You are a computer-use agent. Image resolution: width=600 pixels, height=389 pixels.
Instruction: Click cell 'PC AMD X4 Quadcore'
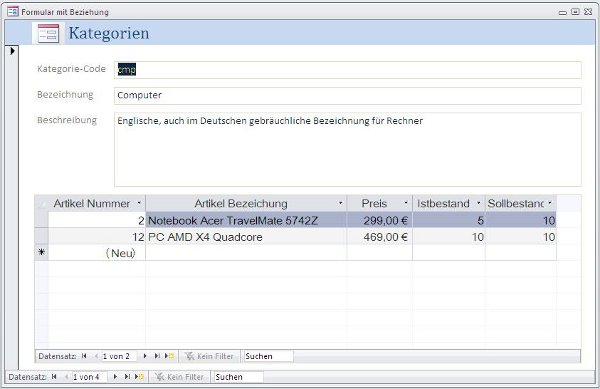click(x=246, y=237)
